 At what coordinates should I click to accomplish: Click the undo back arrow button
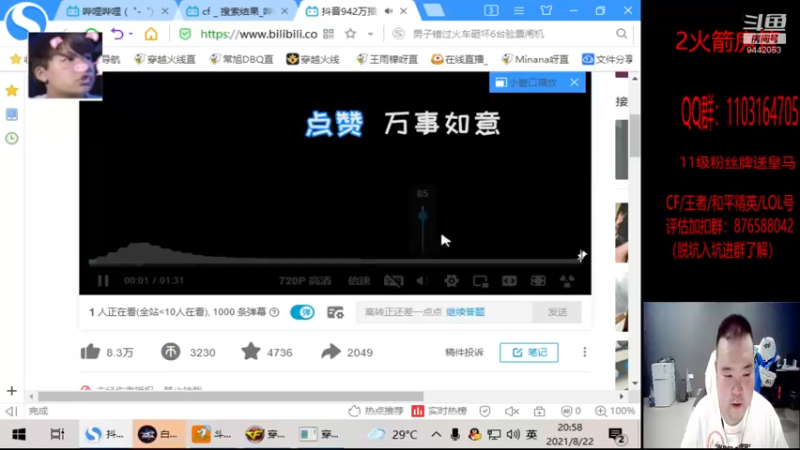[x=117, y=34]
